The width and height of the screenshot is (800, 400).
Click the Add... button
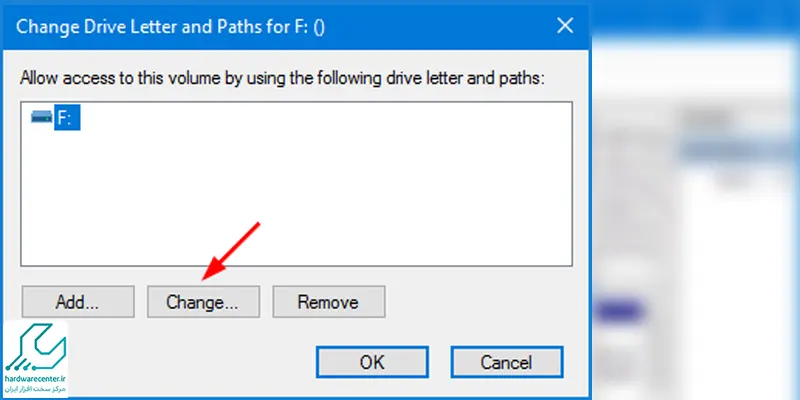78,302
